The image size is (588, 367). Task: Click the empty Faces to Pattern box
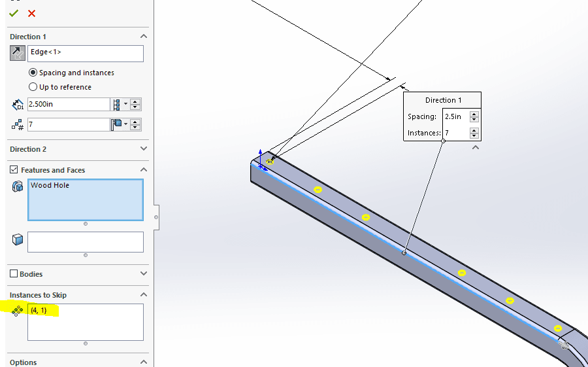pos(86,242)
